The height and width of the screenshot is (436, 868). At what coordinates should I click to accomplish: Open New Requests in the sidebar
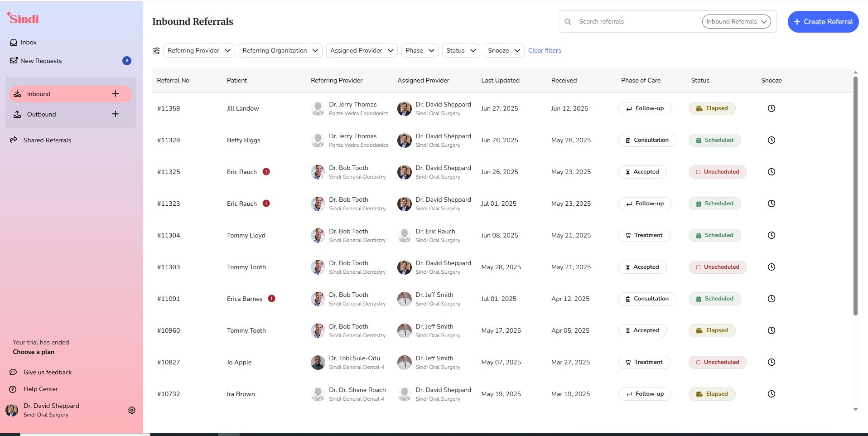click(x=41, y=61)
